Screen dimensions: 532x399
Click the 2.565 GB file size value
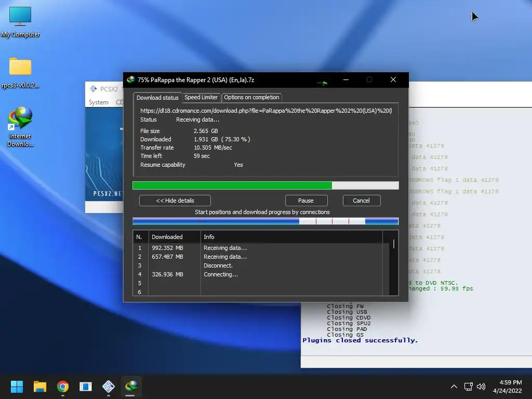point(206,131)
